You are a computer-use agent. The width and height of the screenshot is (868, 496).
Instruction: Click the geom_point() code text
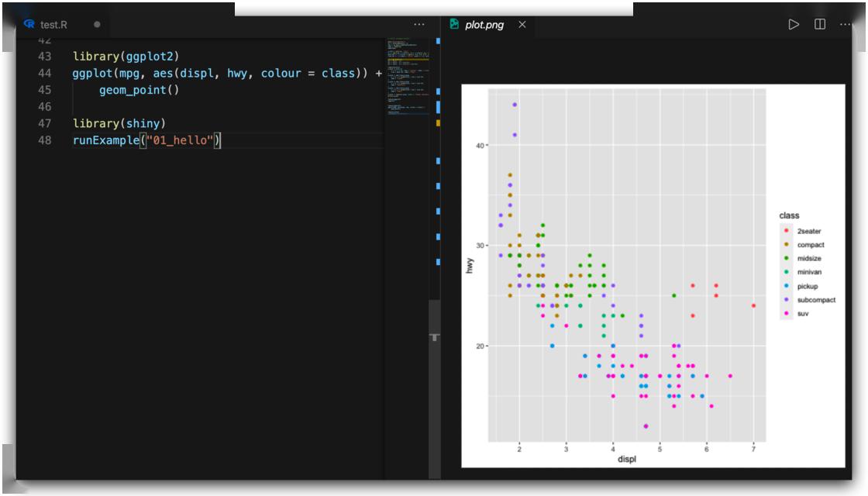[x=139, y=91]
